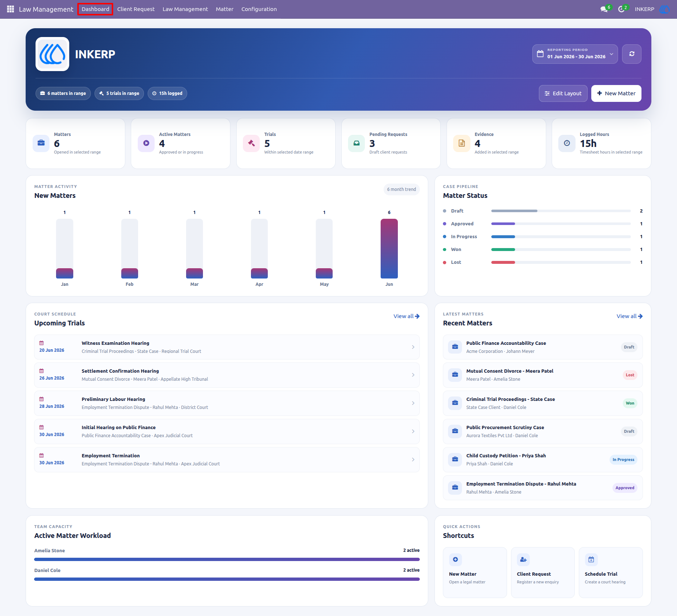This screenshot has height=616, width=677.
Task: Expand the Initial Hearing on Public Finance chevron
Action: (x=413, y=431)
